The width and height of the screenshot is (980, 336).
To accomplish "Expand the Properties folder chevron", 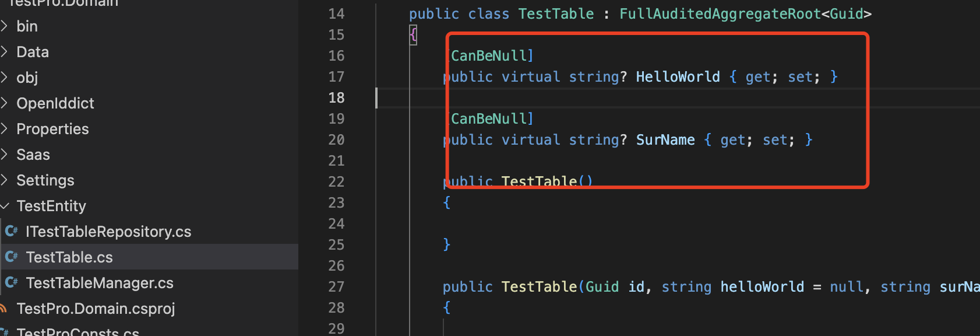I will pos(4,128).
